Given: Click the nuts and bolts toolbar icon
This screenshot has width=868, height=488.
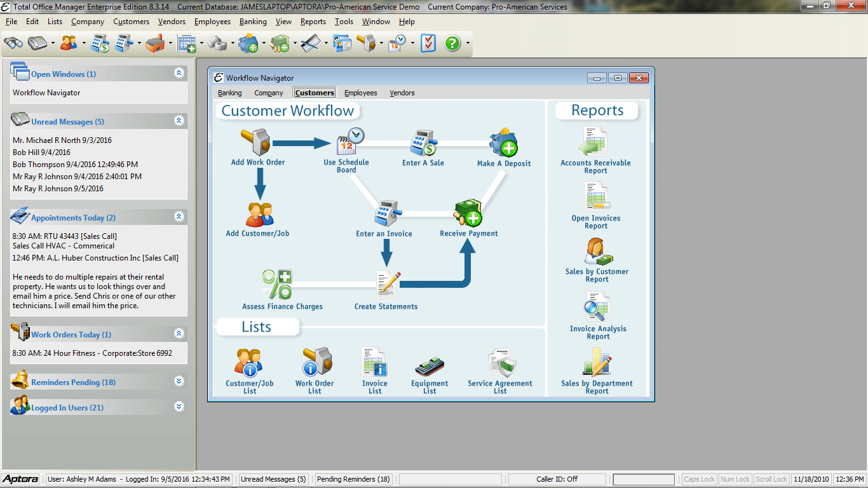Looking at the screenshot, I should tap(218, 43).
